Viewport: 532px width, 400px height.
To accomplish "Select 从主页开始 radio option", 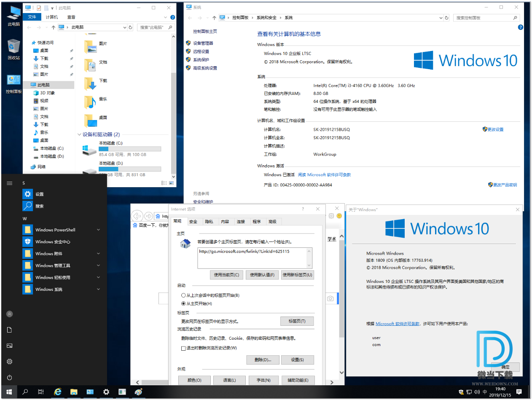I will point(183,303).
